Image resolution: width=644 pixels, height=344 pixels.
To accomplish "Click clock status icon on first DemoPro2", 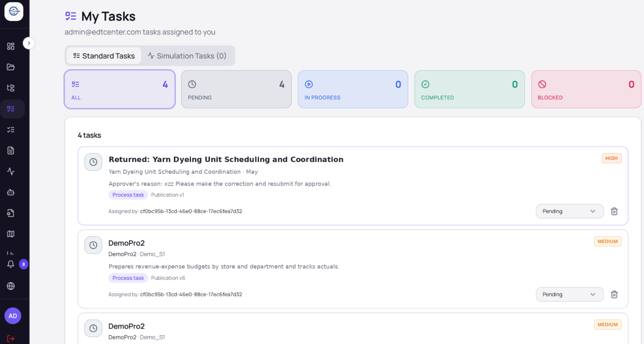I will click(x=93, y=245).
